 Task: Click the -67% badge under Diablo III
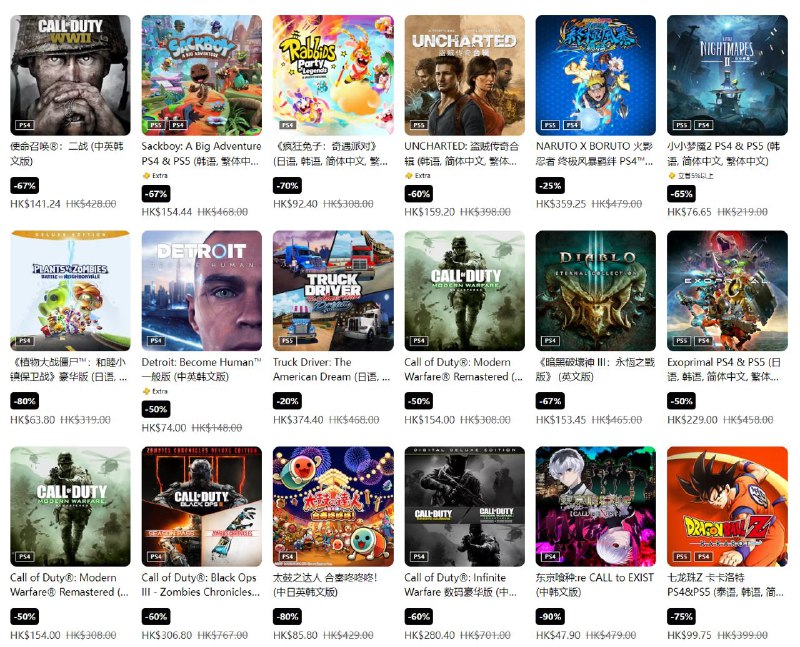tap(550, 401)
